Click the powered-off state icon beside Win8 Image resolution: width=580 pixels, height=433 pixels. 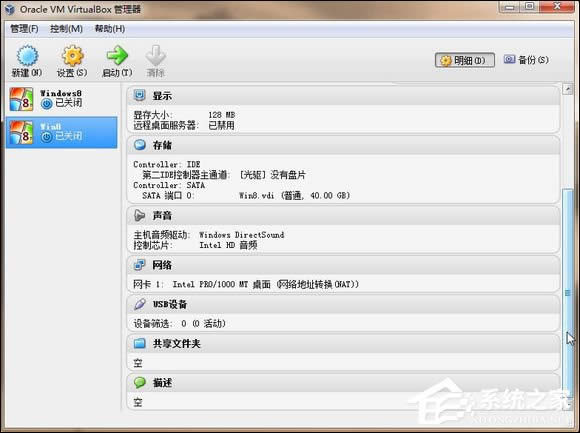coord(47,137)
